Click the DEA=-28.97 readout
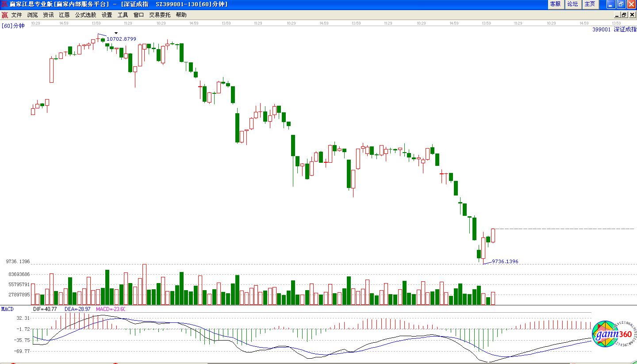 pyautogui.click(x=77, y=309)
